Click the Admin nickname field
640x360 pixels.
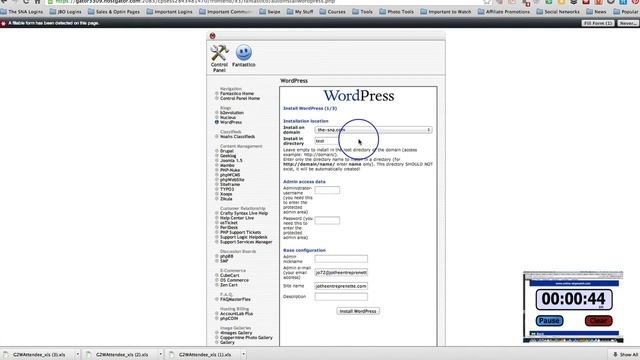coord(341,259)
